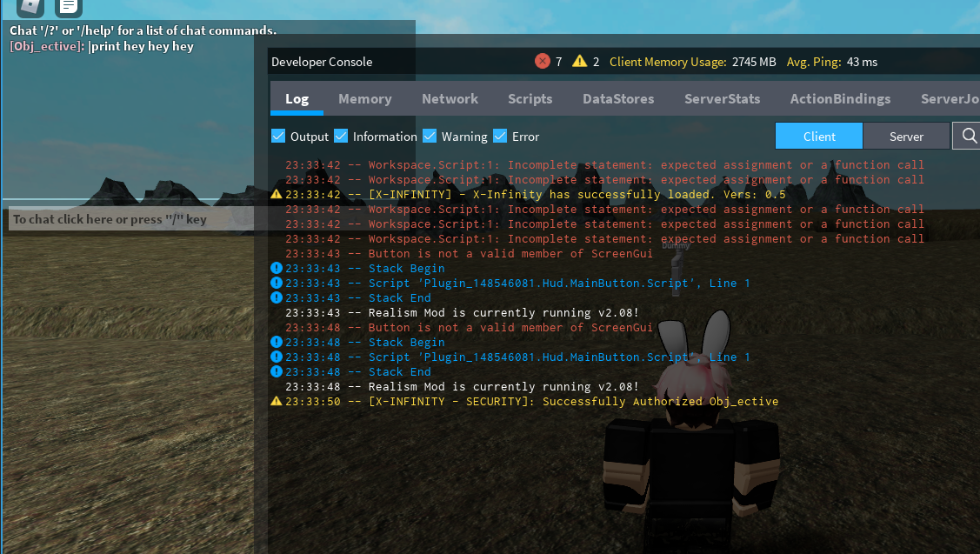The image size is (980, 554).
Task: Open the Network tab
Action: pyautogui.click(x=450, y=98)
